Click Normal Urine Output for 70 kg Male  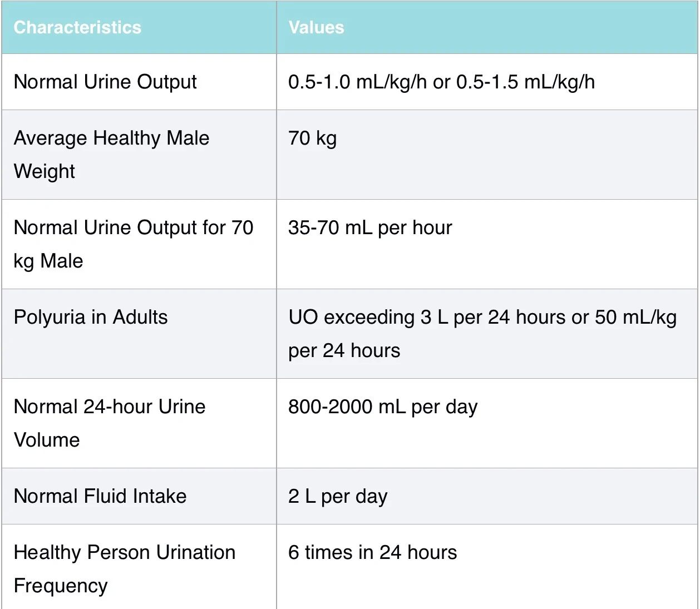coord(139,244)
